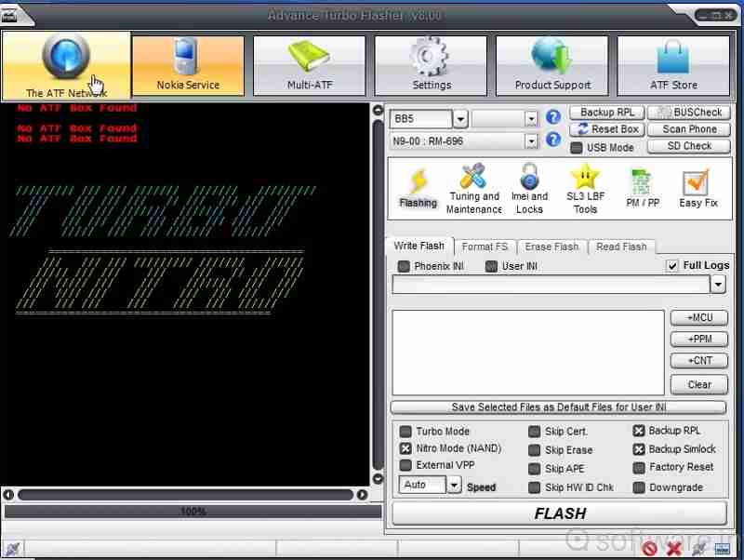
Task: Open The ATF Network globe icon
Action: (x=66, y=57)
